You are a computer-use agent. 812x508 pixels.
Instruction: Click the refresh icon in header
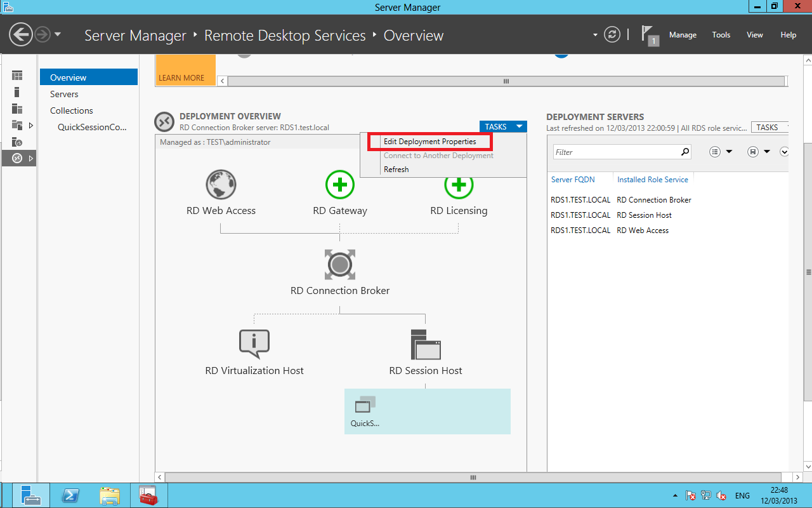[612, 34]
